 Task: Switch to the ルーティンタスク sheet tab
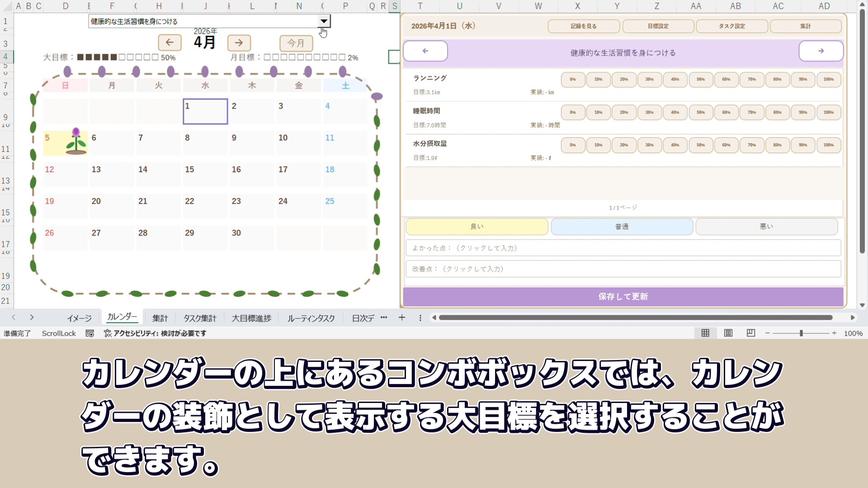(311, 318)
